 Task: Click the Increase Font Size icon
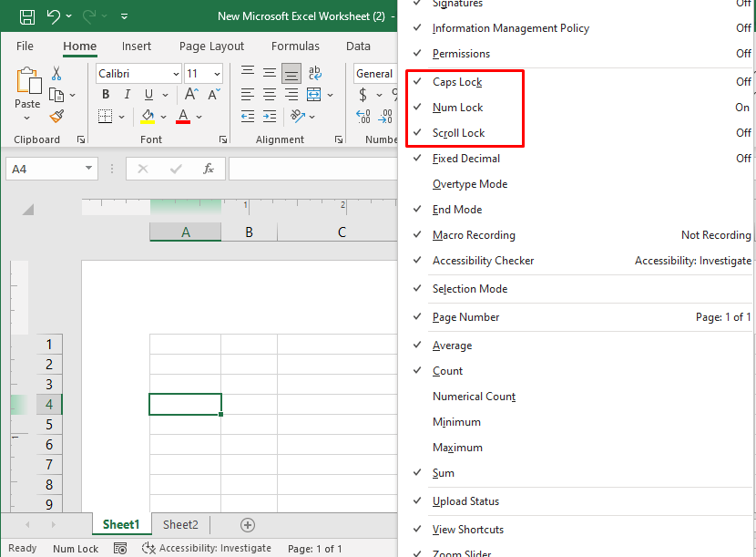coord(191,95)
